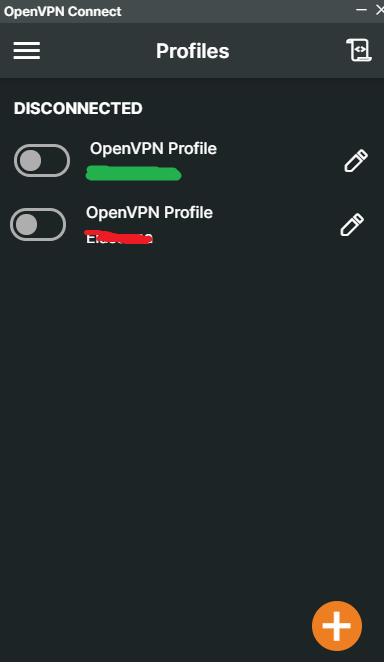384x662 pixels.
Task: Click the empty title bar space left of the minimize button
Action: coord(236,11)
